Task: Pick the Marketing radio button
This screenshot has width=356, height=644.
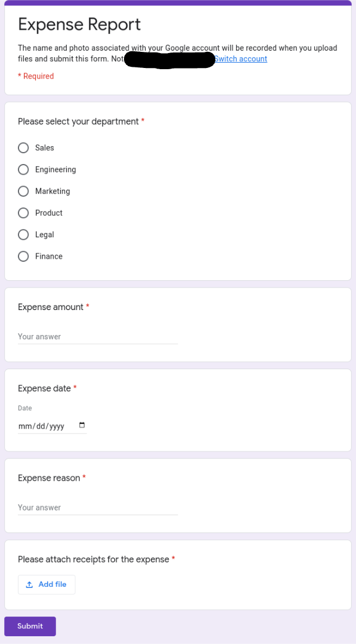Action: point(23,191)
